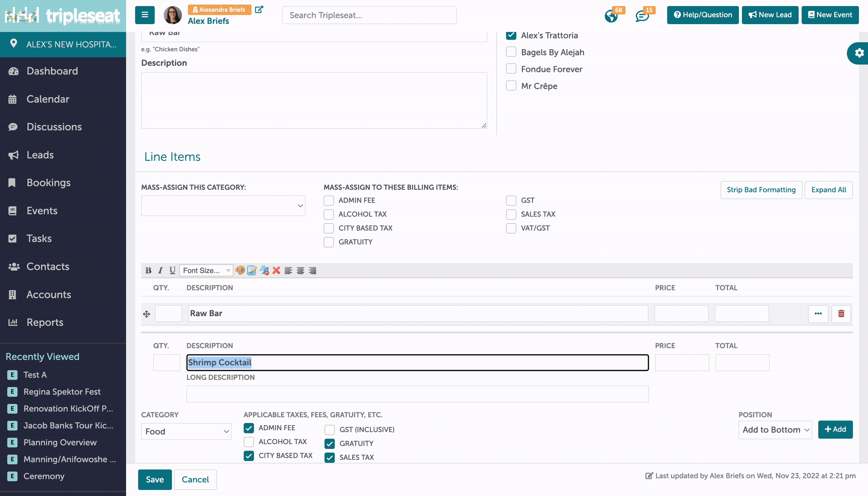868x496 pixels.
Task: Click the Search Tripleseat field
Action: point(369,15)
